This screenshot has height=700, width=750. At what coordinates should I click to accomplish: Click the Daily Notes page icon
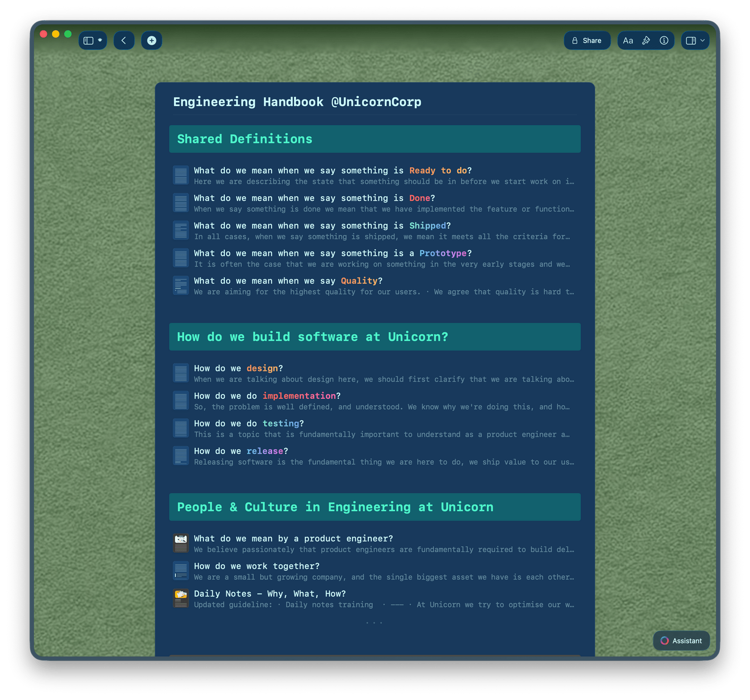[181, 598]
